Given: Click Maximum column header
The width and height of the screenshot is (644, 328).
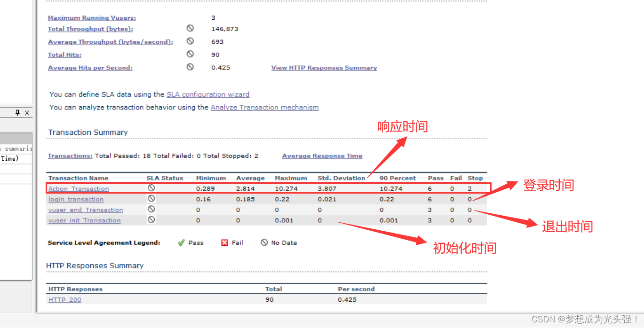Looking at the screenshot, I should 291,178.
